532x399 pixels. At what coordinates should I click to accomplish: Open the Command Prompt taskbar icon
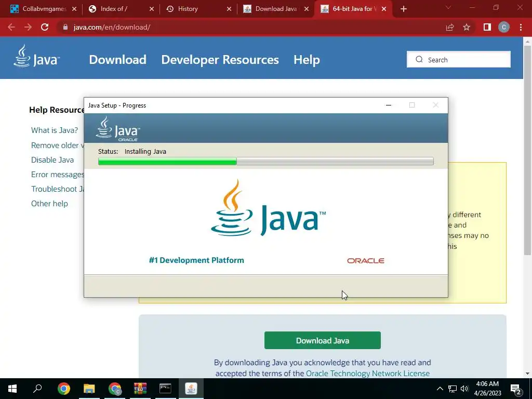(165, 389)
